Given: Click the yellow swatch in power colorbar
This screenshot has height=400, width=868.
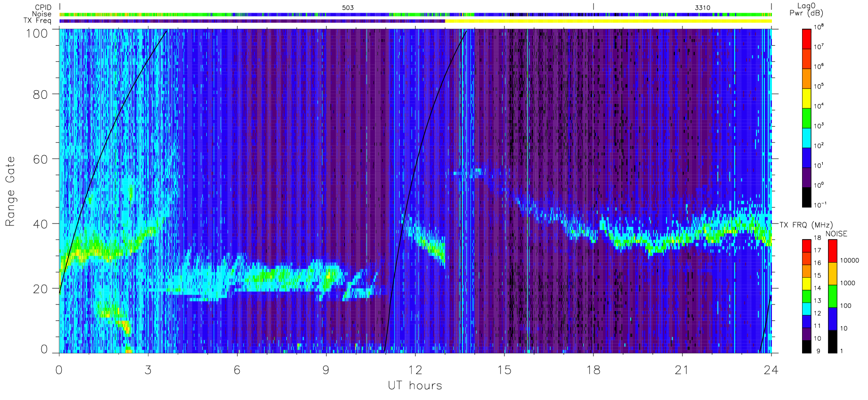Looking at the screenshot, I should [807, 98].
